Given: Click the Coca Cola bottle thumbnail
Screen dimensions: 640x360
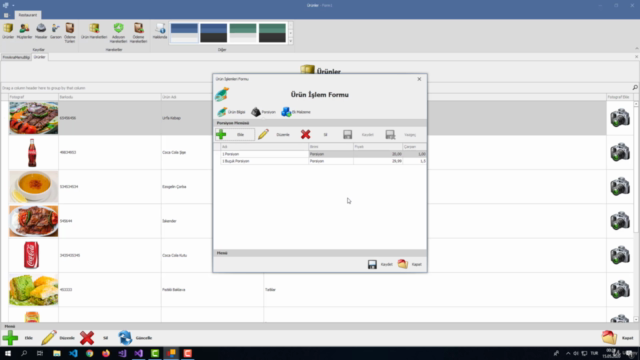Looking at the screenshot, I should pos(32,152).
